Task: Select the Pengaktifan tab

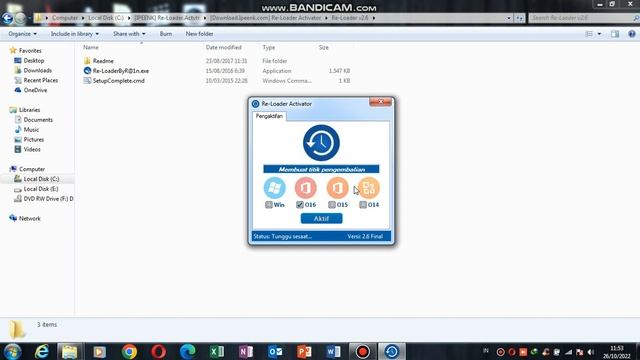Action: 269,116
